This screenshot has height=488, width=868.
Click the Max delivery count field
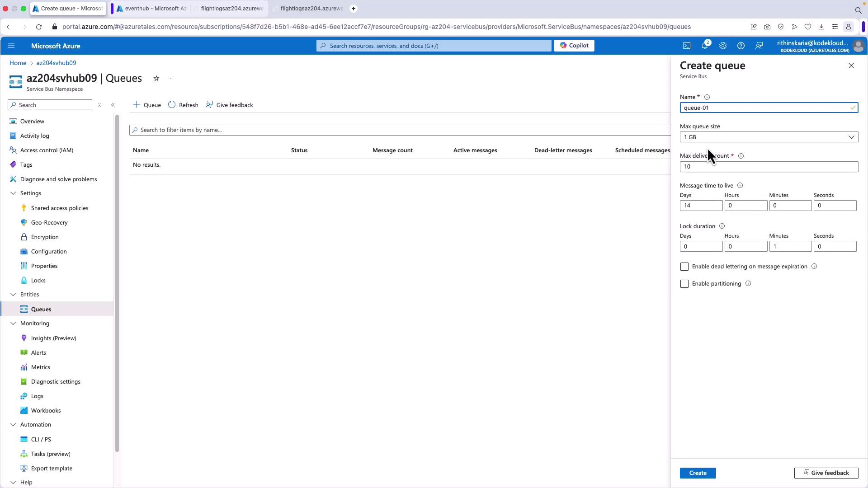tap(769, 167)
